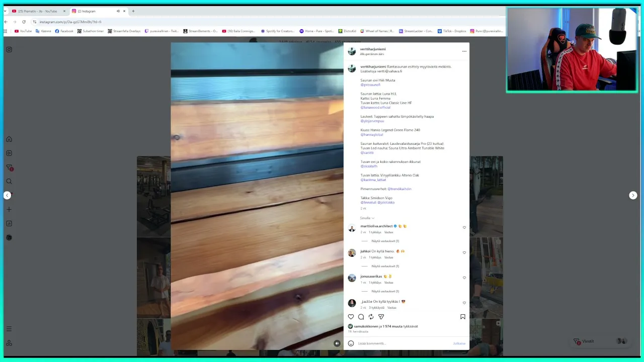
Task: Open the @skaalafin mention link
Action: pos(369,166)
